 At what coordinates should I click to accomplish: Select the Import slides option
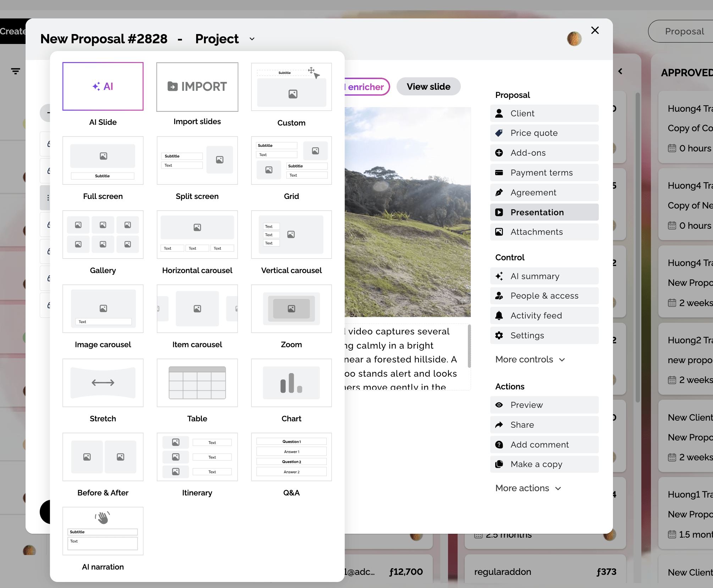(197, 87)
